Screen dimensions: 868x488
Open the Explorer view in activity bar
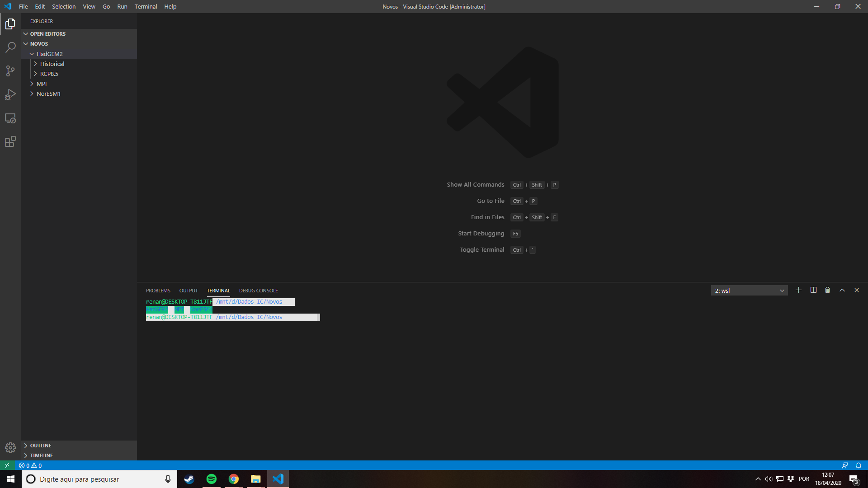point(10,24)
